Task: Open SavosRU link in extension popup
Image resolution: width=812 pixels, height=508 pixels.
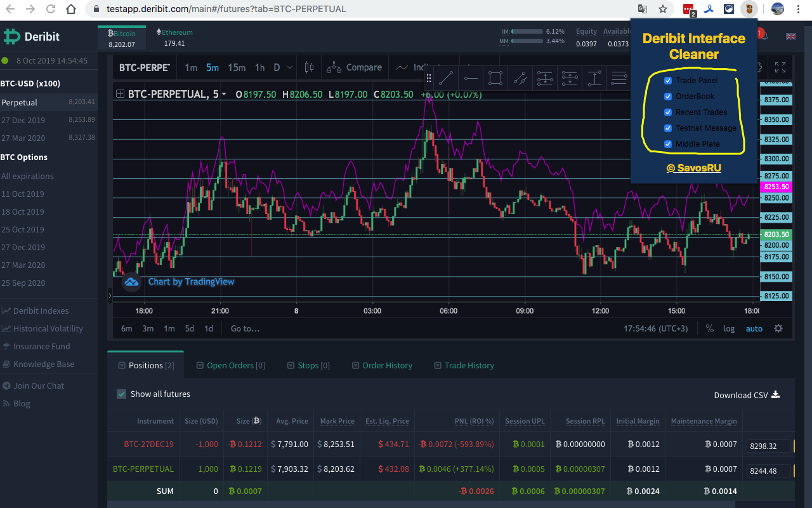Action: click(x=694, y=168)
